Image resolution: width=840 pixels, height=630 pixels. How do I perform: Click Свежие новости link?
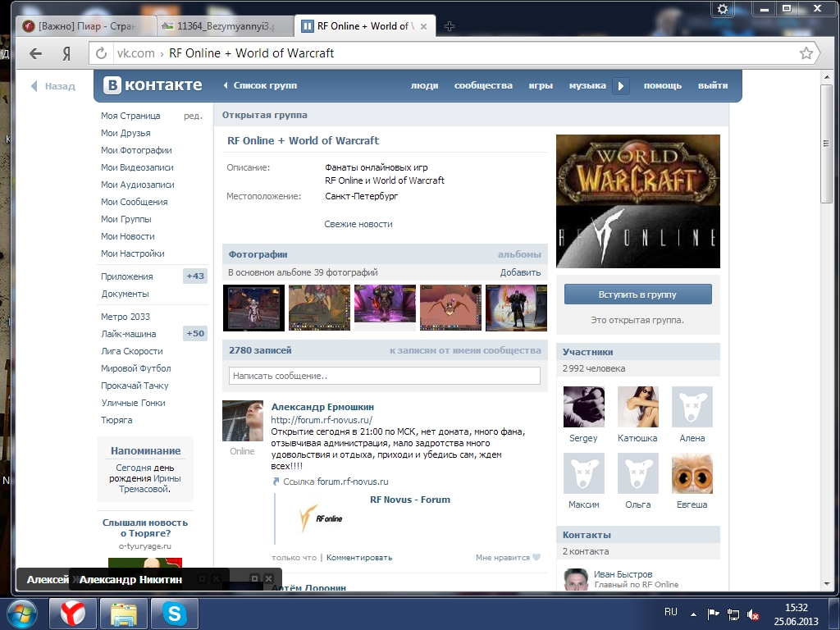click(x=358, y=224)
